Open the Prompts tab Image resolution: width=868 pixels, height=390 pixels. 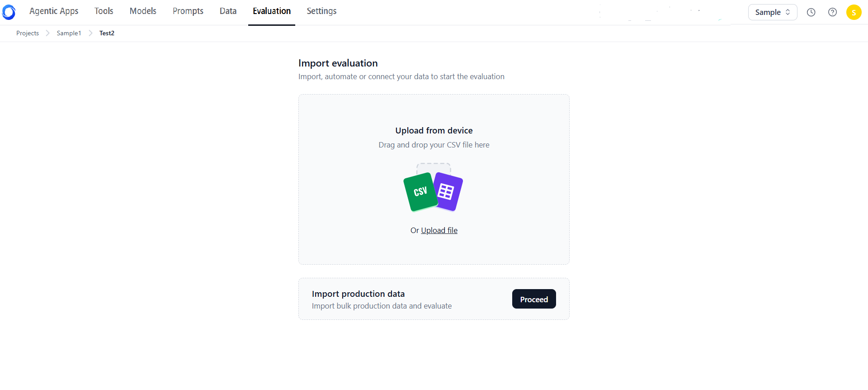188,11
